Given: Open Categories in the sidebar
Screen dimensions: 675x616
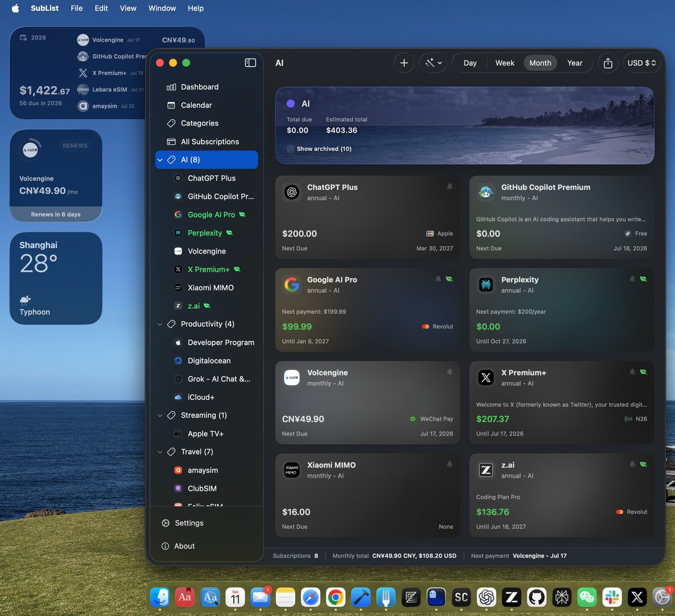Looking at the screenshot, I should tap(206, 123).
